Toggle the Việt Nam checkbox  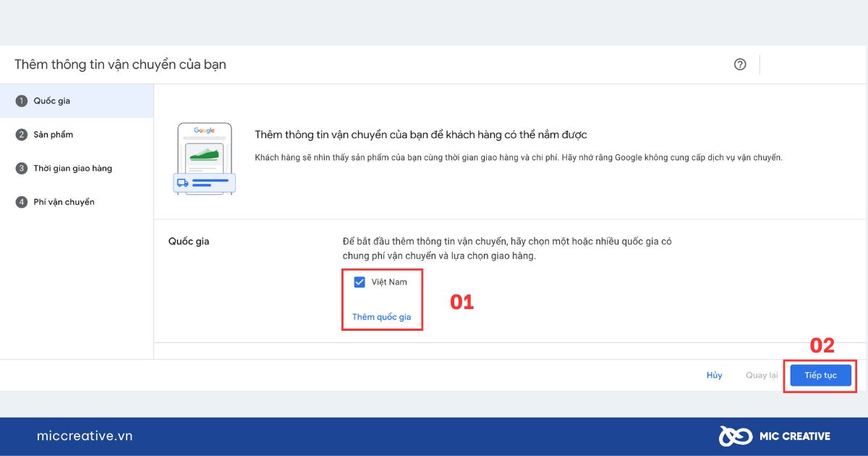point(359,282)
